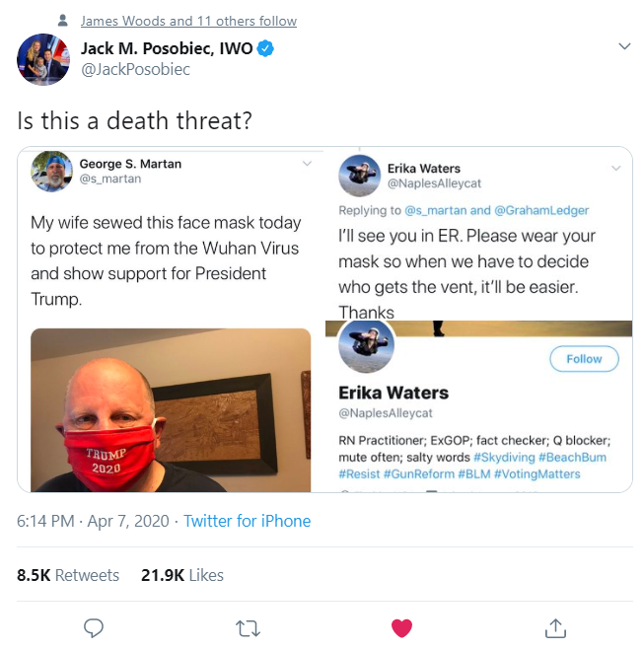The width and height of the screenshot is (644, 650).
Task: Unlike the tweet via red heart
Action: (401, 628)
